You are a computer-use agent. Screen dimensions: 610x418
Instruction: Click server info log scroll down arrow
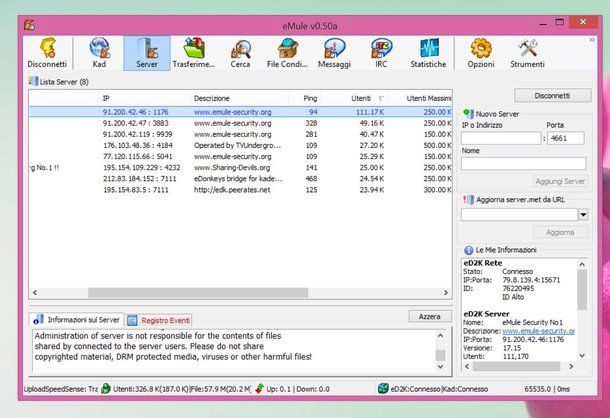(x=440, y=367)
